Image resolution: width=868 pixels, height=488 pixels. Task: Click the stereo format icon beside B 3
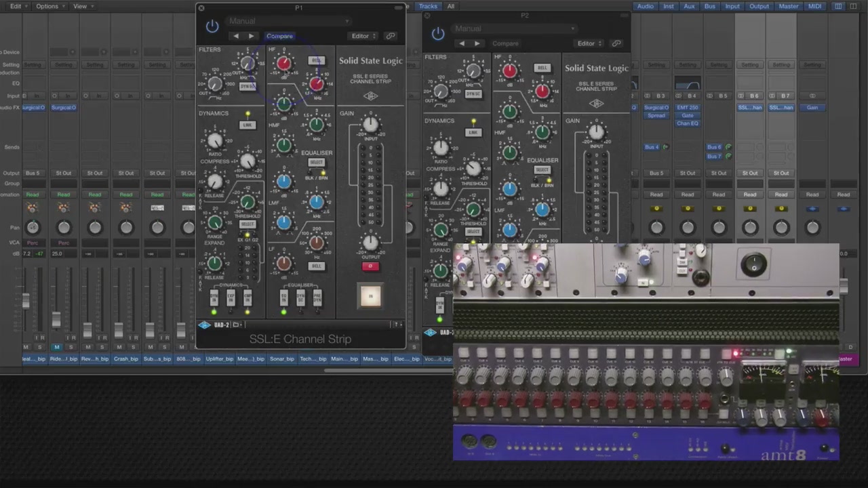(646, 96)
